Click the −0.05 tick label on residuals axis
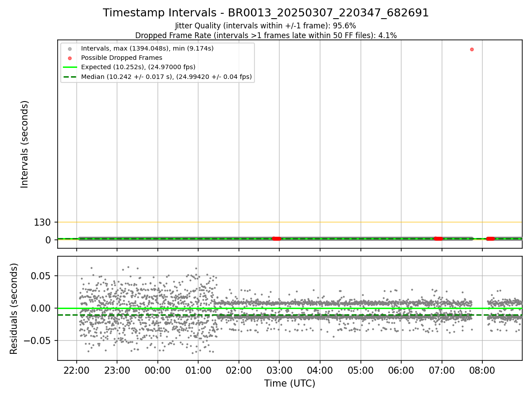 pyautogui.click(x=36, y=341)
